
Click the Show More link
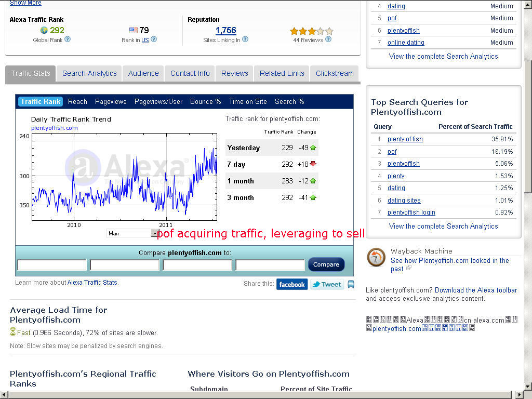pyautogui.click(x=25, y=3)
